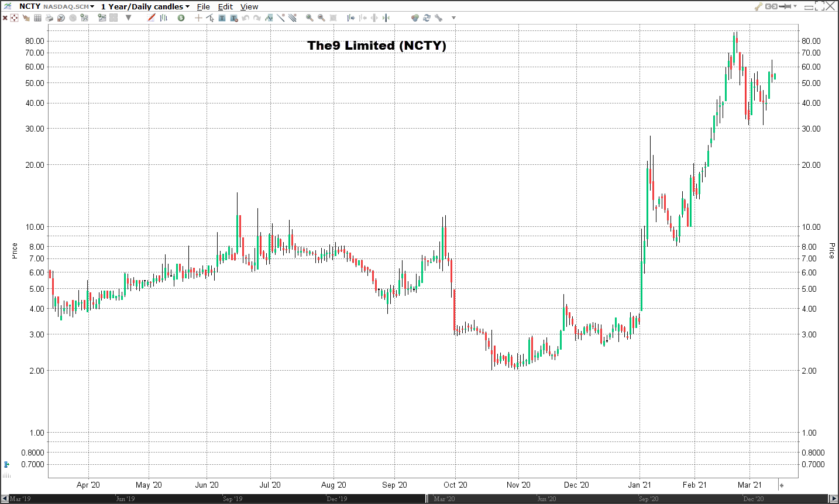Click the grayed horizontal expand arrows icon
The image size is (839, 504).
(x=374, y=18)
